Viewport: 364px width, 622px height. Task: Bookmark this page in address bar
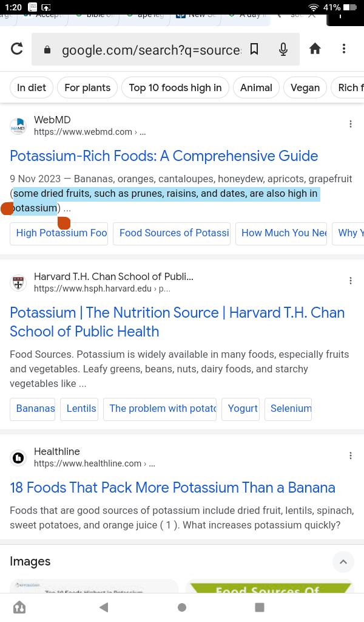coord(254,49)
